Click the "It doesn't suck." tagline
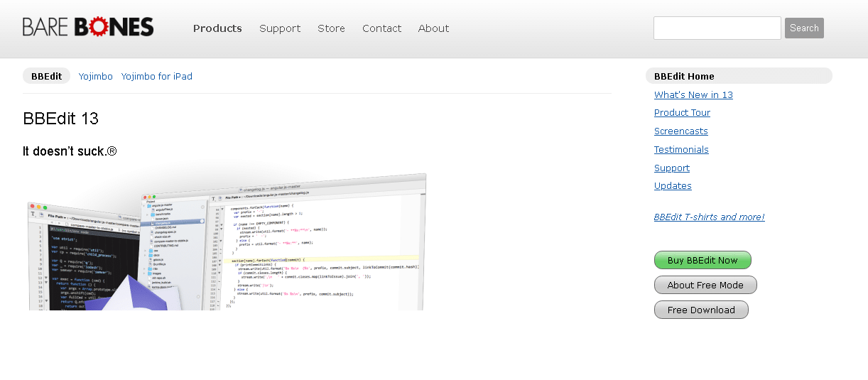This screenshot has height=380, width=868. click(x=70, y=151)
